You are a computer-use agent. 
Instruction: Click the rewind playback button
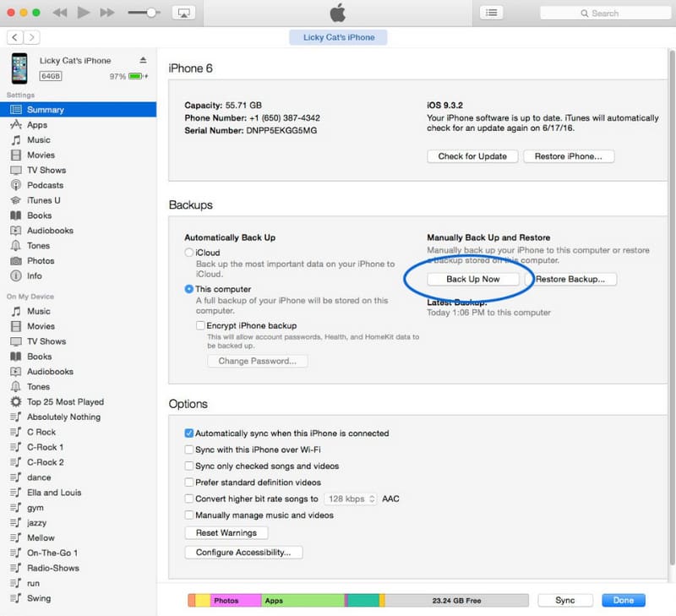pos(60,13)
